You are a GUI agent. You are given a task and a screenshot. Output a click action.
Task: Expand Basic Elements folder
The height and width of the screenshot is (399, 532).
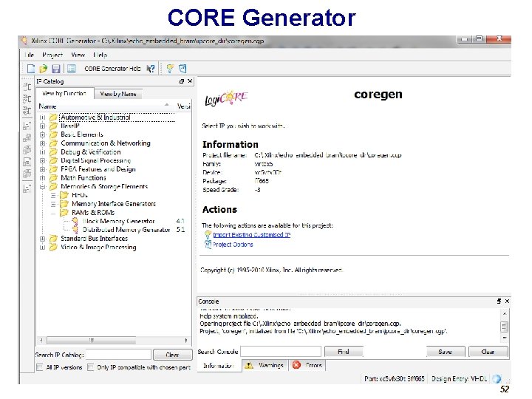click(x=42, y=134)
